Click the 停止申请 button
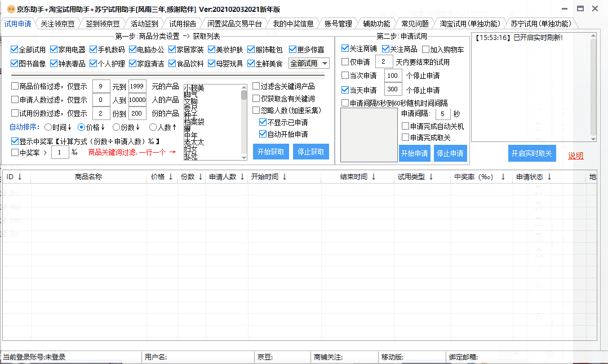 [x=449, y=153]
